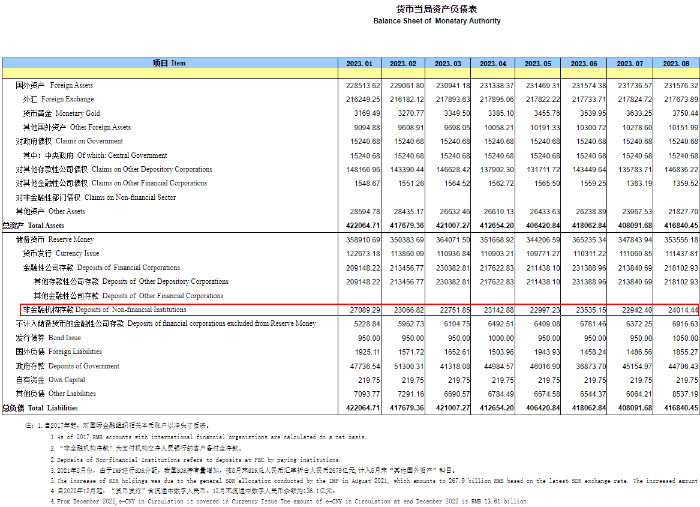Click 'Claims on Other Depository Corporations' label

pos(152,169)
